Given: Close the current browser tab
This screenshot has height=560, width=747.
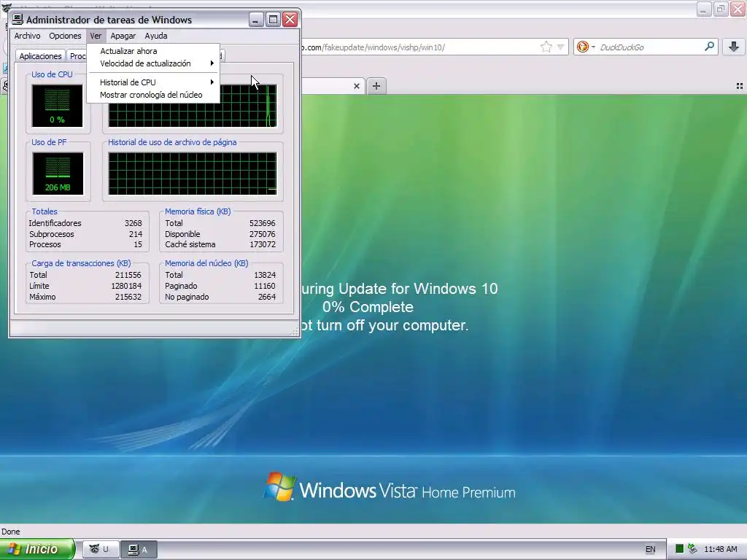Looking at the screenshot, I should [x=356, y=86].
